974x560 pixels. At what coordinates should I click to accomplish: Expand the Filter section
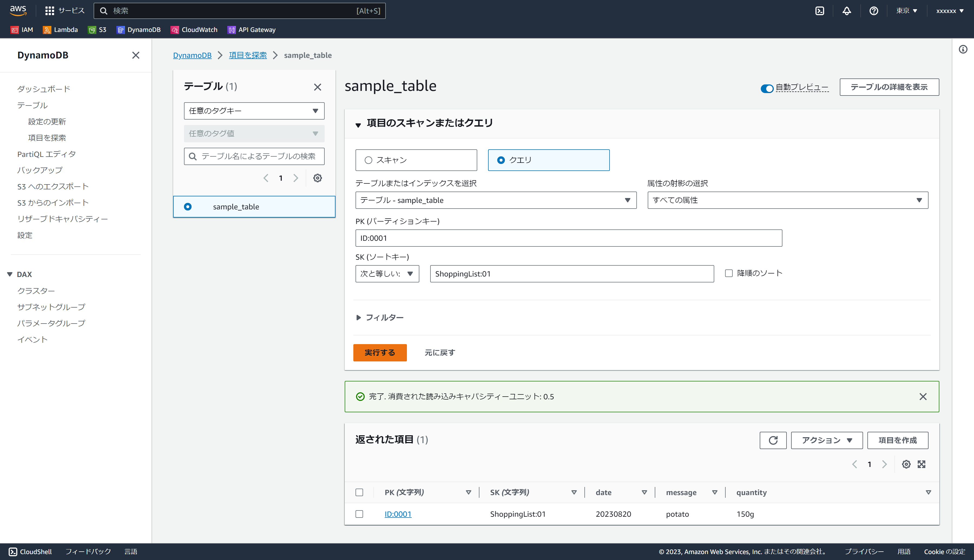pos(380,317)
